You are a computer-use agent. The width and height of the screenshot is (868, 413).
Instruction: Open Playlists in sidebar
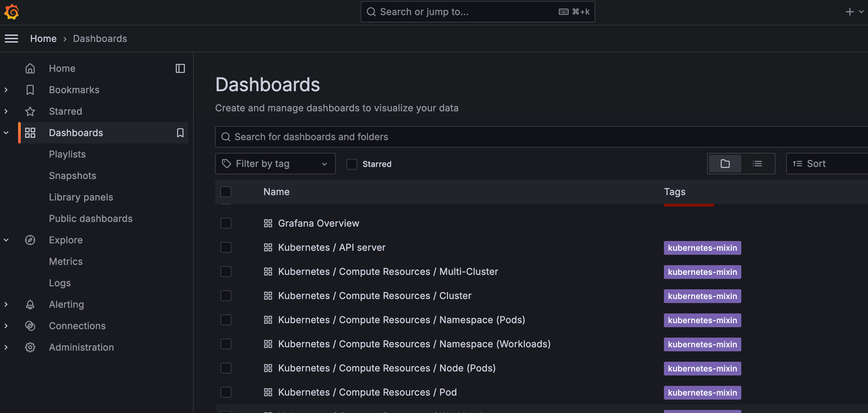click(x=67, y=155)
